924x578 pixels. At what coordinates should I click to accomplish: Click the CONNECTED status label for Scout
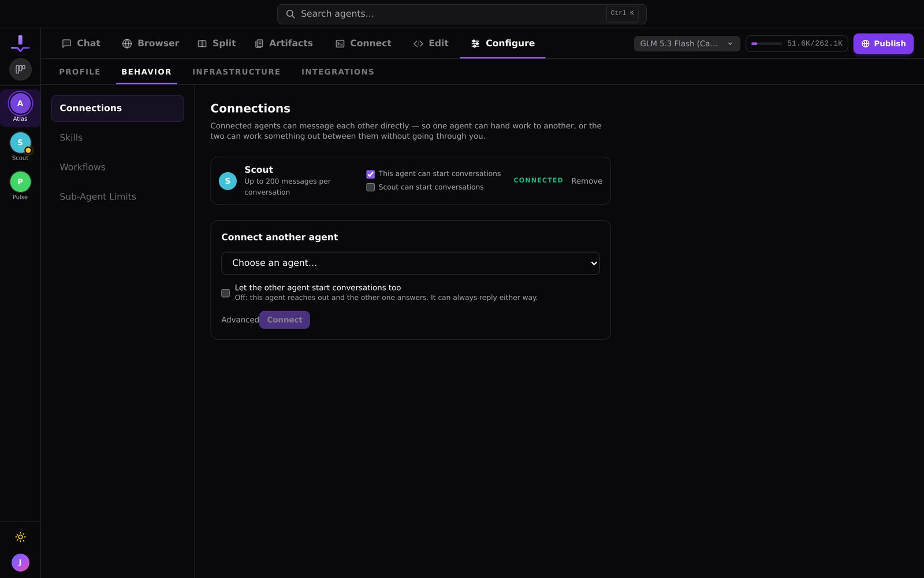tap(538, 180)
